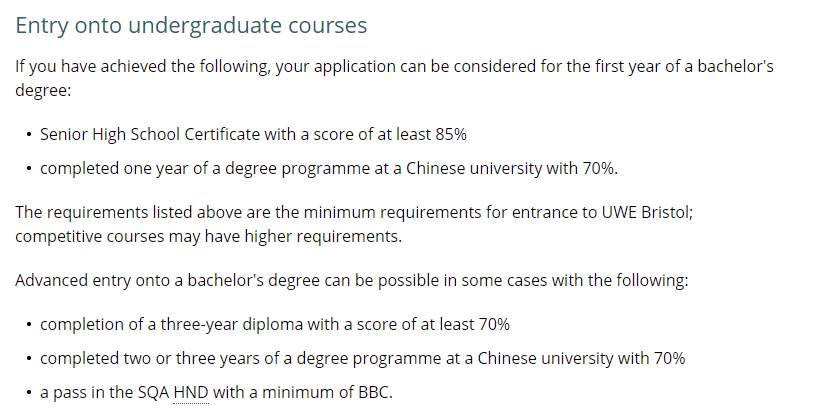Click the '70%' in the three-year diploma bullet

click(x=494, y=324)
